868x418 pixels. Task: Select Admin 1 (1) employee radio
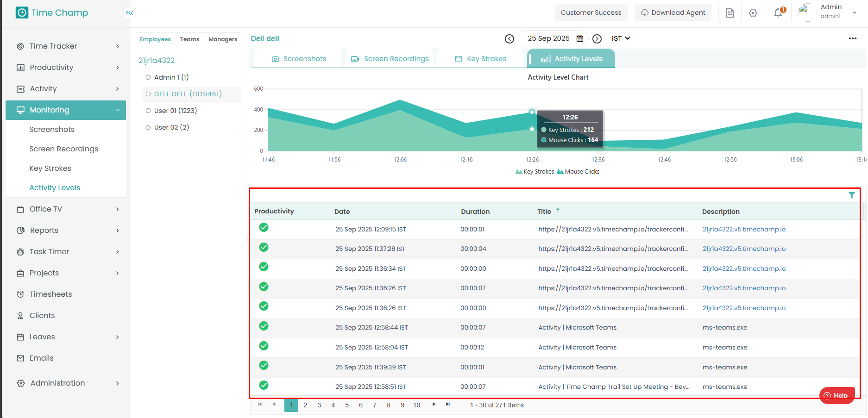pyautogui.click(x=148, y=77)
